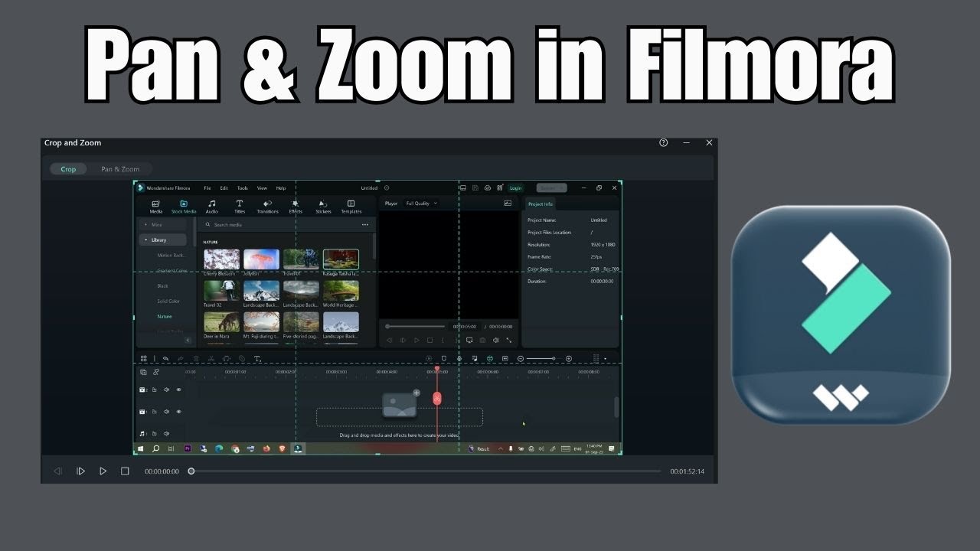Image resolution: width=980 pixels, height=551 pixels.
Task: Play the Crop and Zoom preview
Action: pos(103,471)
